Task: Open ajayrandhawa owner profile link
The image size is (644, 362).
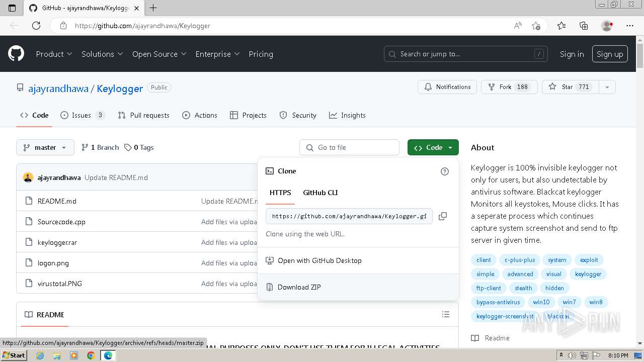Action: [58, 88]
